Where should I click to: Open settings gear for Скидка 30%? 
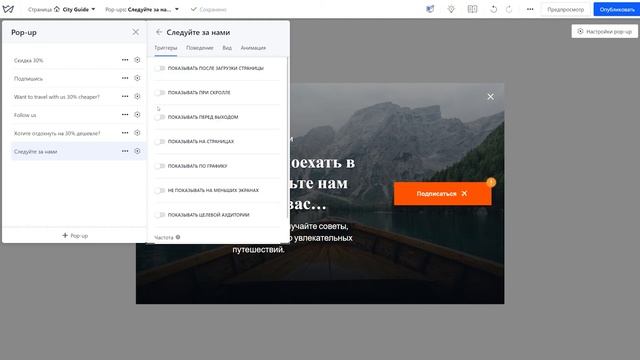click(137, 60)
